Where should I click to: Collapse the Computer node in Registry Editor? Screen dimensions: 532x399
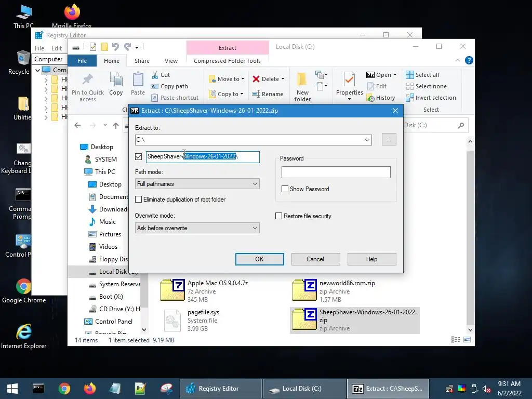[37, 70]
